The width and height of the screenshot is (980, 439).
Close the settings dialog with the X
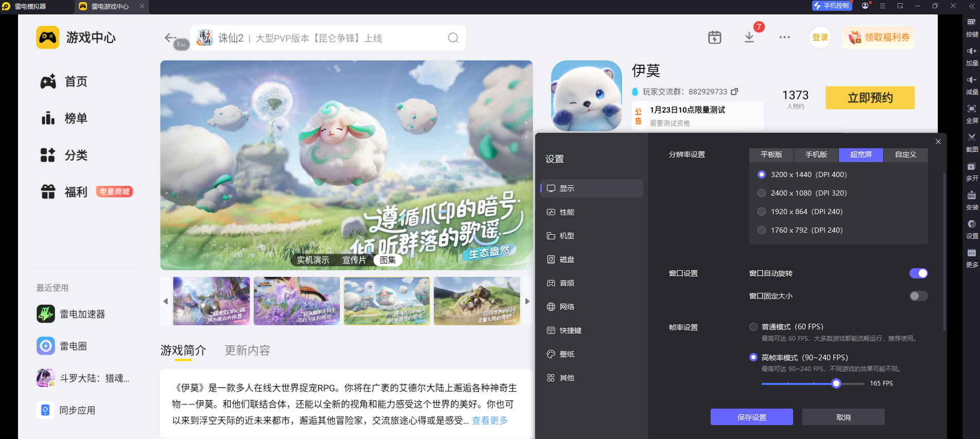(938, 142)
